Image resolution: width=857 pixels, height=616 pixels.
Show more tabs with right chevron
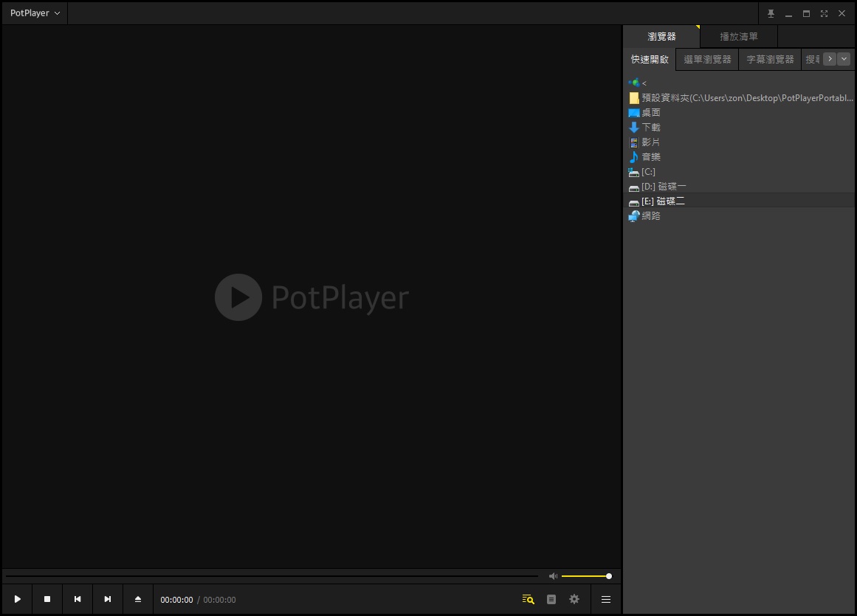click(x=830, y=59)
